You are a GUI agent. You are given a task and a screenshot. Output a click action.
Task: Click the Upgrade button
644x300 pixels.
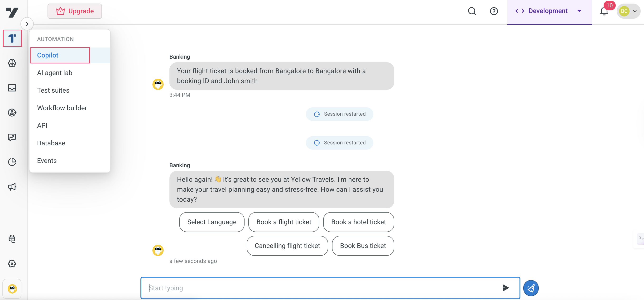click(x=75, y=11)
